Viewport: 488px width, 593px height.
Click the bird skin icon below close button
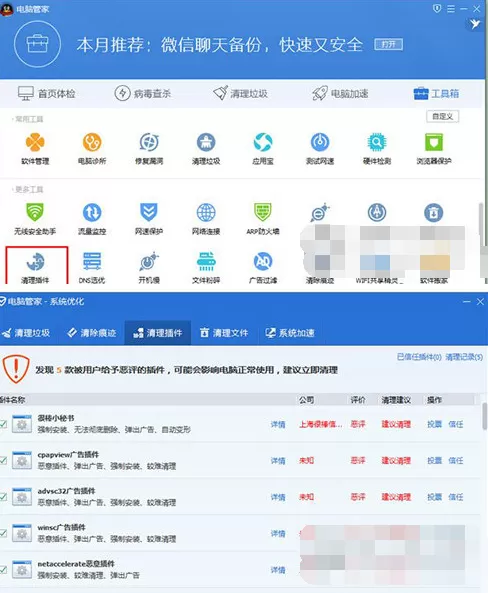click(475, 25)
